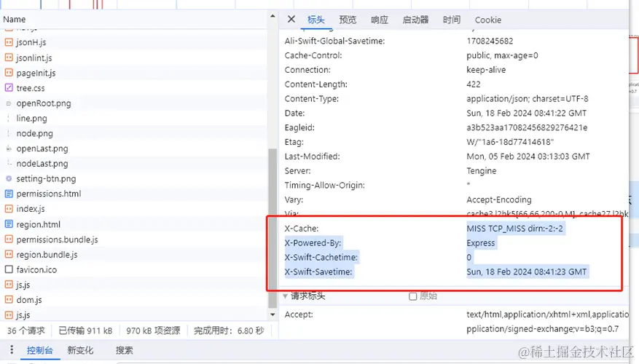Click the Content-Type value application/json

[x=528, y=98]
